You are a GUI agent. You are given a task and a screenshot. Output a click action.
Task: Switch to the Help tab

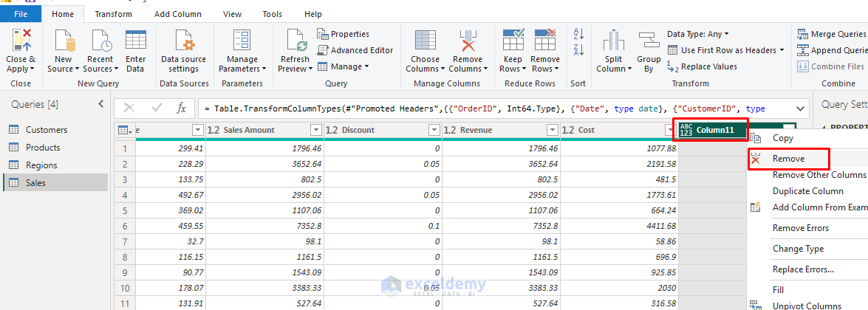click(x=312, y=14)
